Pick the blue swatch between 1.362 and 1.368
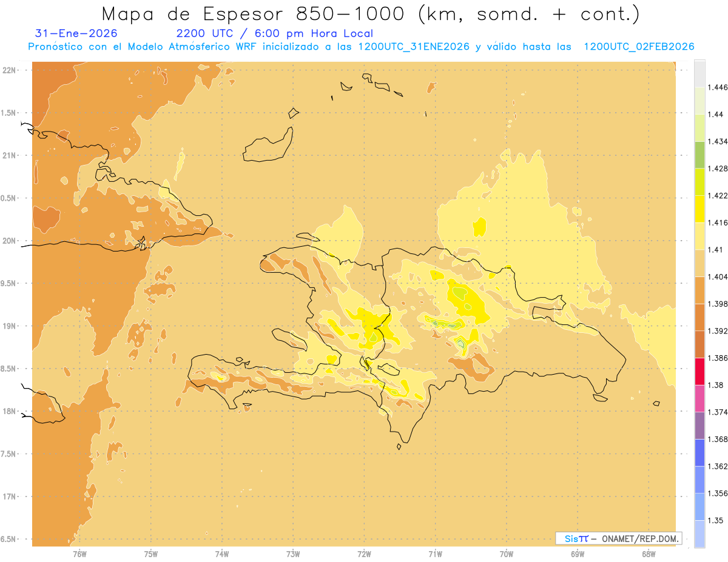 699,452
